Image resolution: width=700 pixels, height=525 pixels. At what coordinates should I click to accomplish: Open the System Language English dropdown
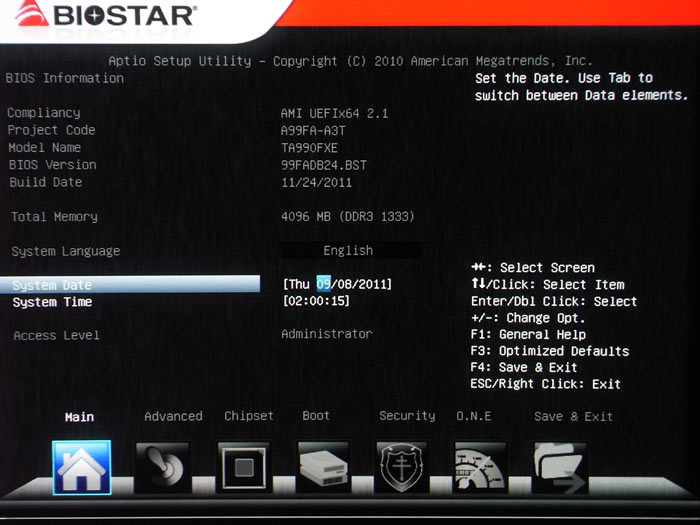click(351, 250)
